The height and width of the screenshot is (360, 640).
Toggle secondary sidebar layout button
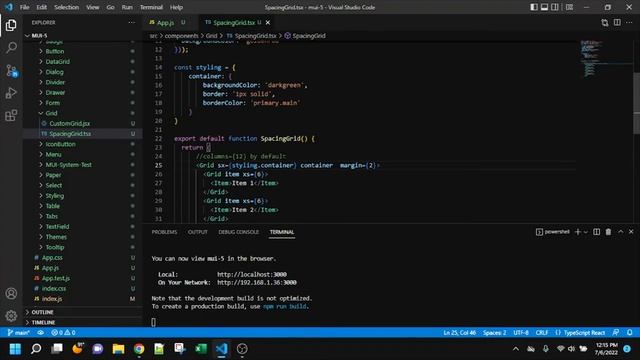555,7
